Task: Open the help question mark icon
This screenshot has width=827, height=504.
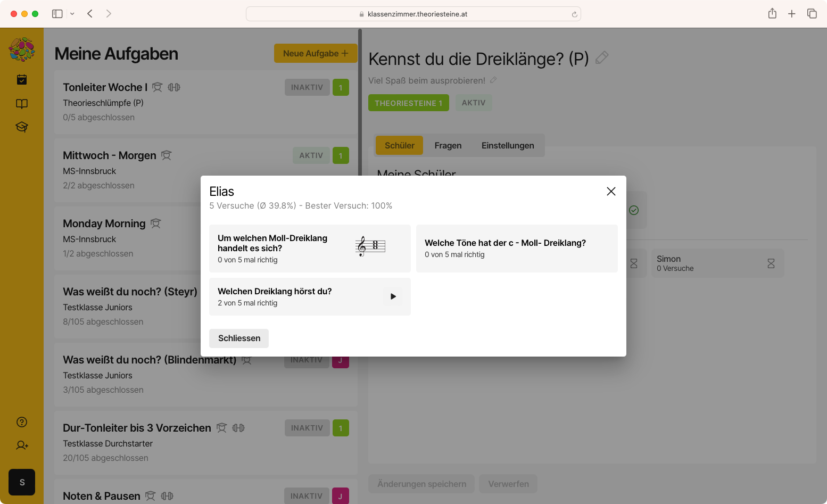Action: click(22, 422)
